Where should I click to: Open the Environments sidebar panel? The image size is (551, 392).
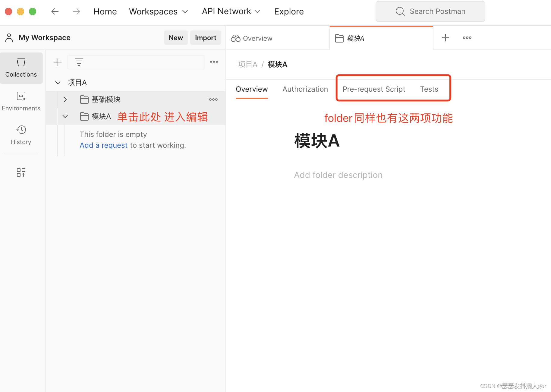21,101
